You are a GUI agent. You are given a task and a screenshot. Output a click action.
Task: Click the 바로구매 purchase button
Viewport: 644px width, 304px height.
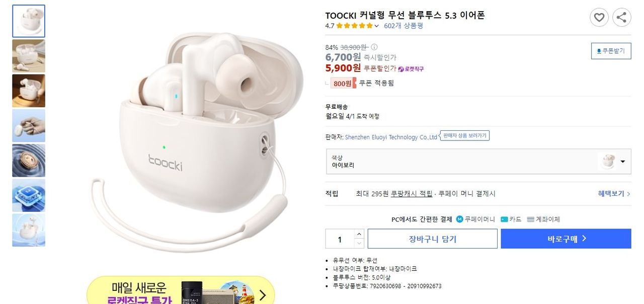(566, 239)
